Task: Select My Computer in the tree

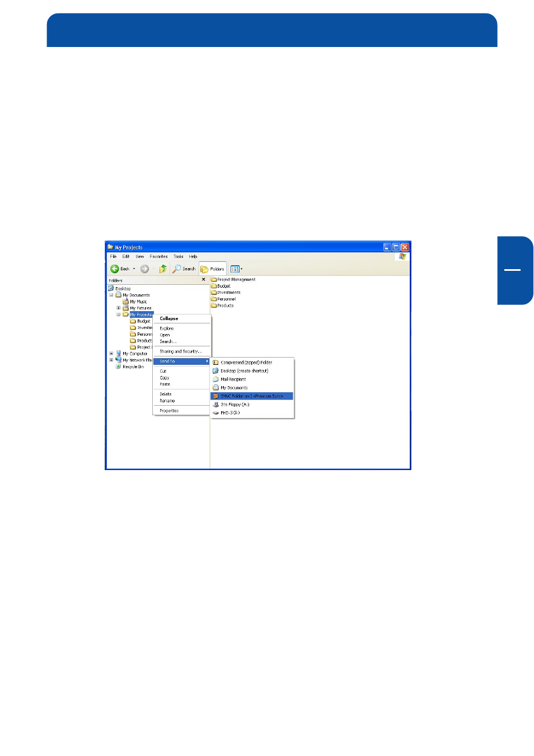Action: (135, 354)
